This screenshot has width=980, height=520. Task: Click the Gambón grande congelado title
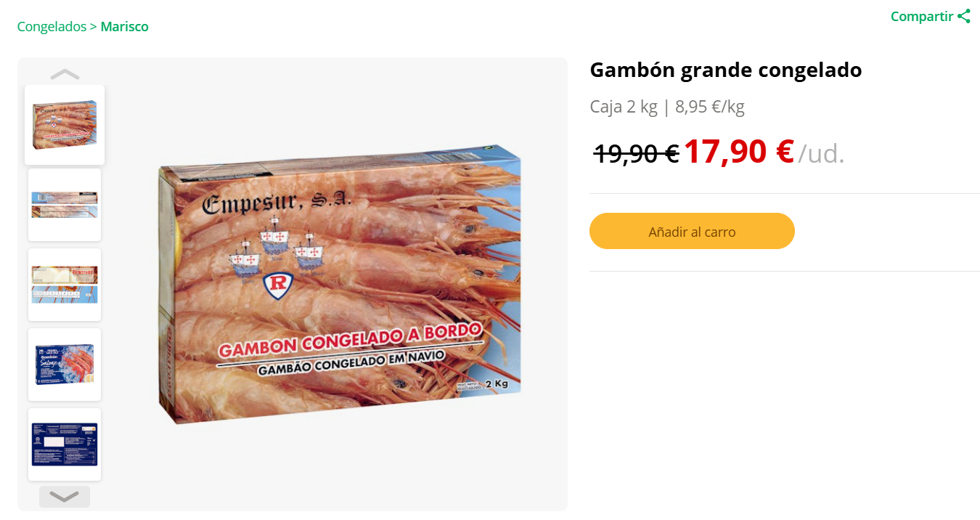[x=726, y=70]
